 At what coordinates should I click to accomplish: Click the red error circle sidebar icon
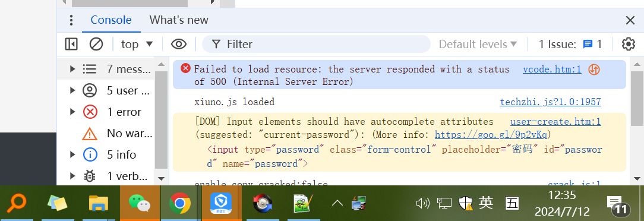[x=90, y=112]
